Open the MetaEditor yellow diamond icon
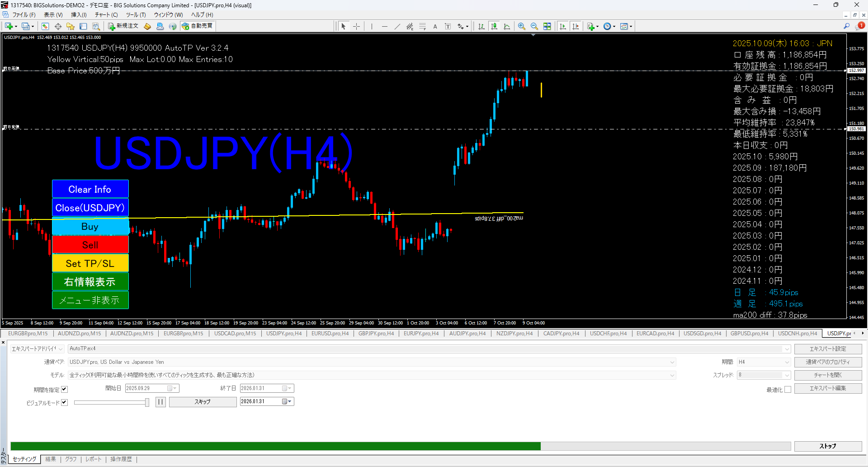The height and width of the screenshot is (467, 868). click(x=147, y=26)
